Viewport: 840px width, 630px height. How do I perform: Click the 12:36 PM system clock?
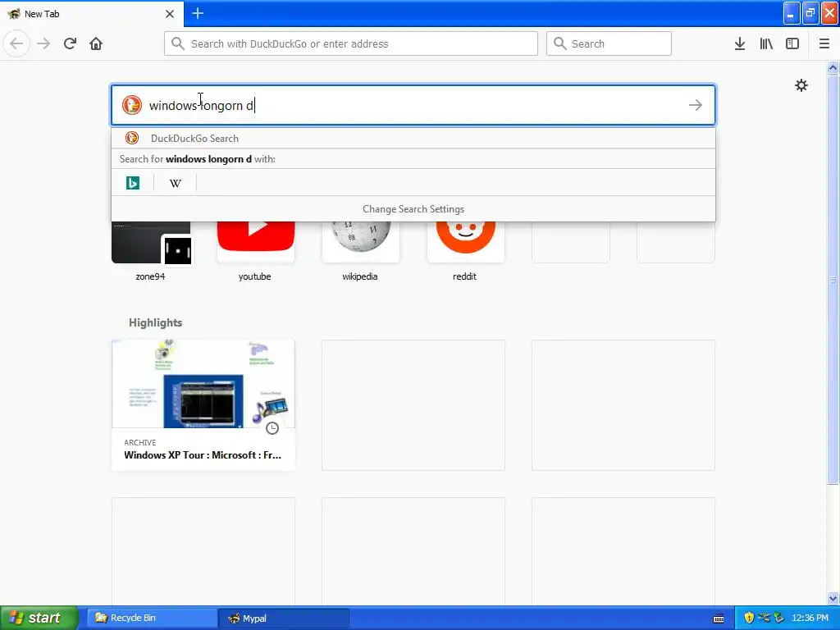point(810,618)
